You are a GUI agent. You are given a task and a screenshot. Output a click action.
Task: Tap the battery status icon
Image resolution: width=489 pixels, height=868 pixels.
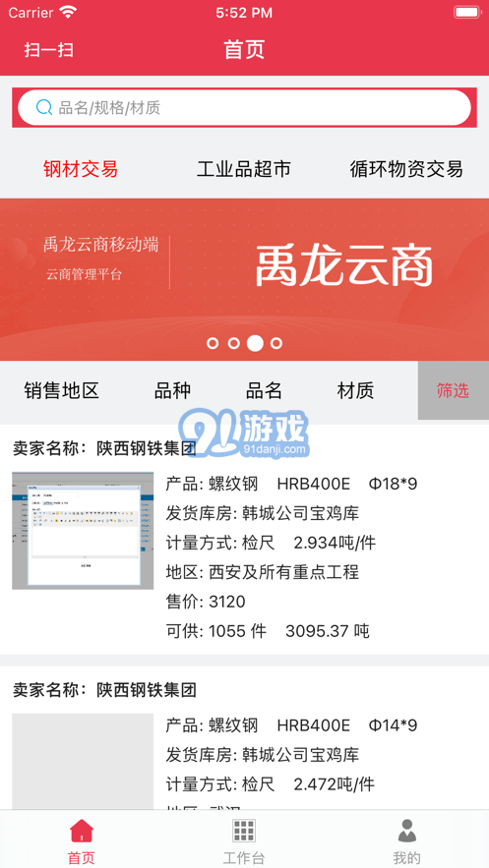click(467, 12)
